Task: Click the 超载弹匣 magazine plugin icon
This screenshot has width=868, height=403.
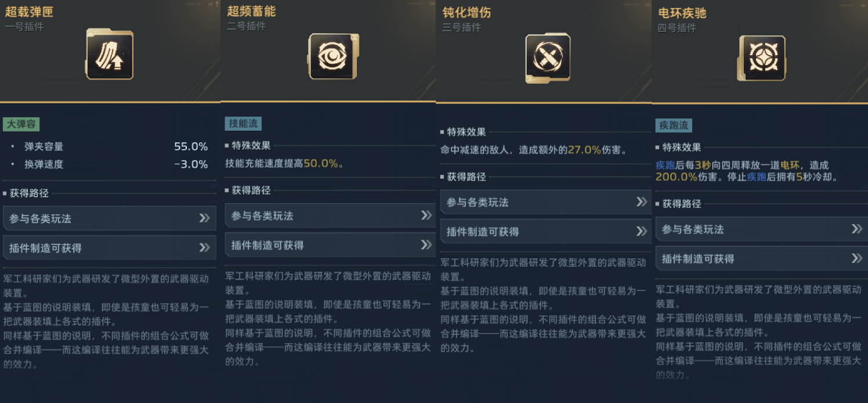Action: point(110,55)
